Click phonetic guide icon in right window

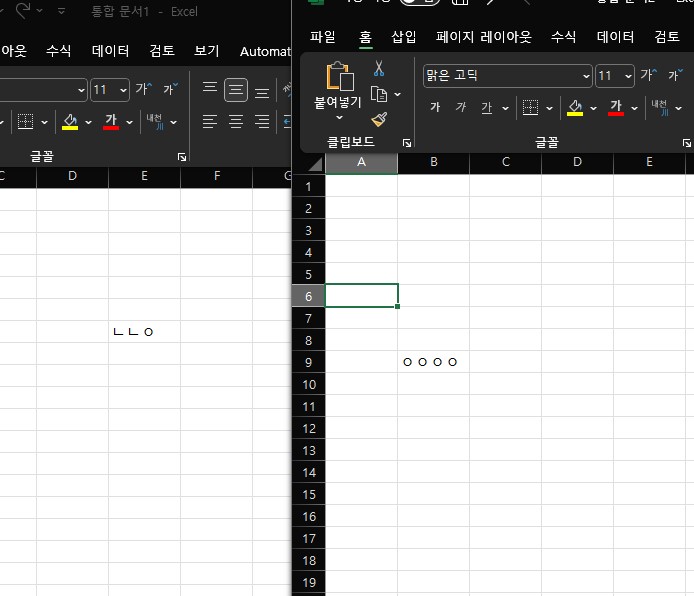coord(660,108)
